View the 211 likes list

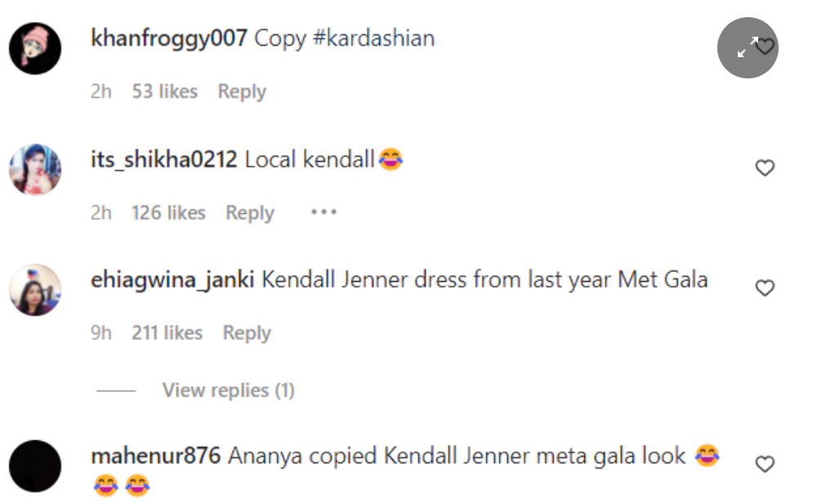coord(167,333)
